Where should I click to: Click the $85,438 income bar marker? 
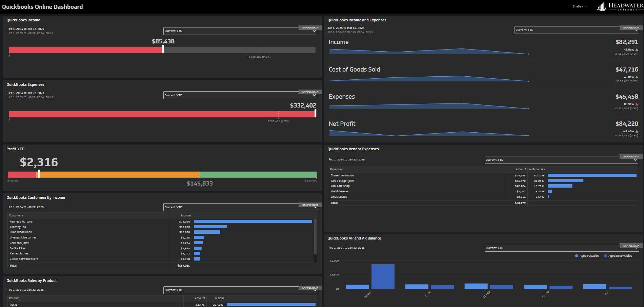[163, 49]
